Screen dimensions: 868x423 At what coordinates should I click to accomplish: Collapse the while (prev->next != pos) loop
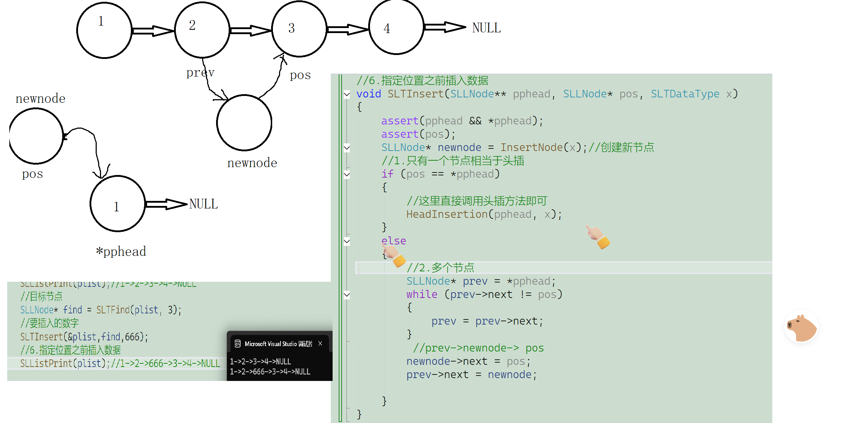click(x=347, y=295)
